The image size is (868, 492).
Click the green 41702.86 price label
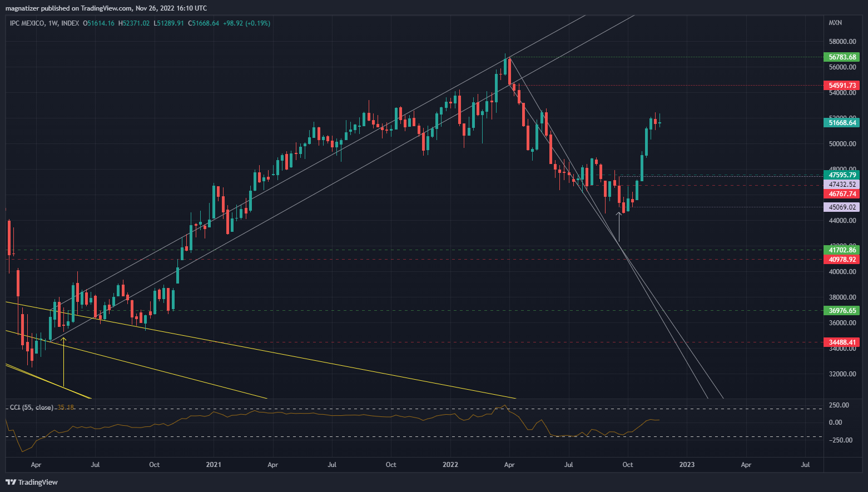[x=842, y=250]
